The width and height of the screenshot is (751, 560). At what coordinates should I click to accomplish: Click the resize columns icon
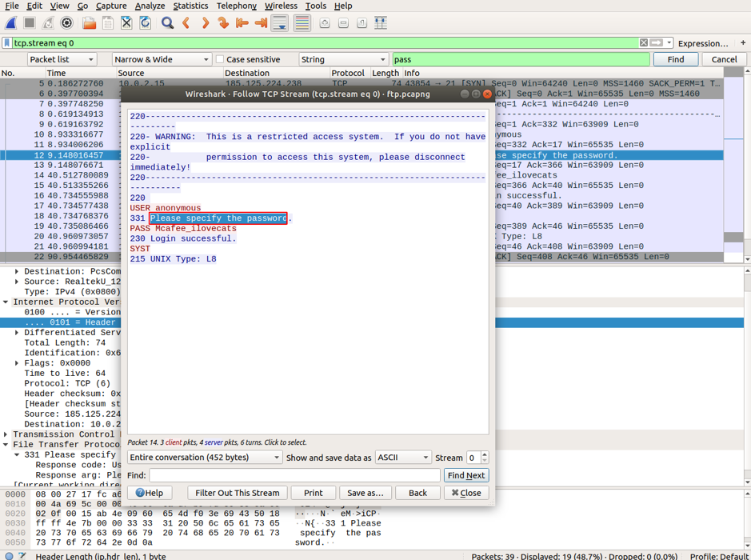381,23
